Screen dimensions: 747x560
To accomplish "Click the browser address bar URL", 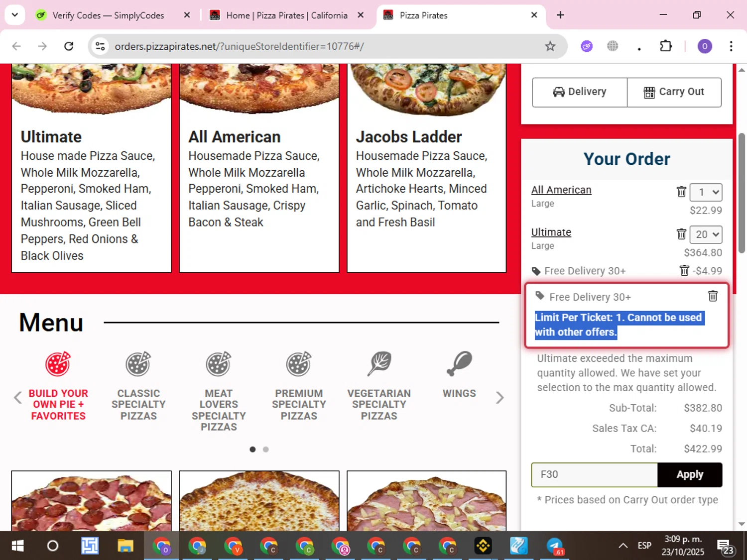I will [x=239, y=46].
